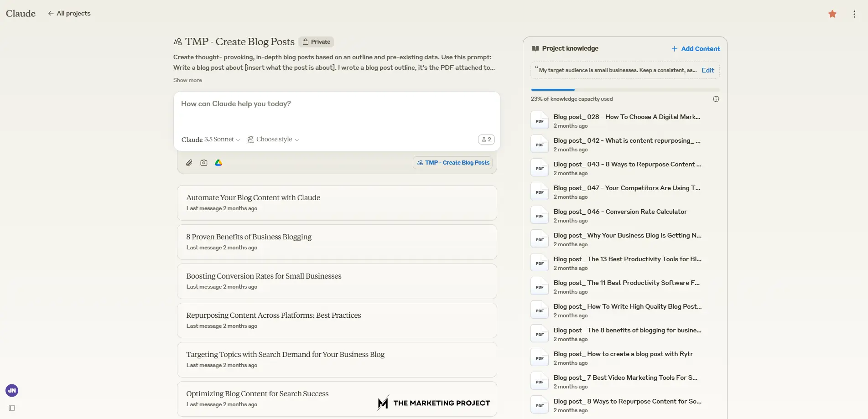Open PDF 'How to create a blog post with Rytr'
The height and width of the screenshot is (419, 868).
coord(625,358)
